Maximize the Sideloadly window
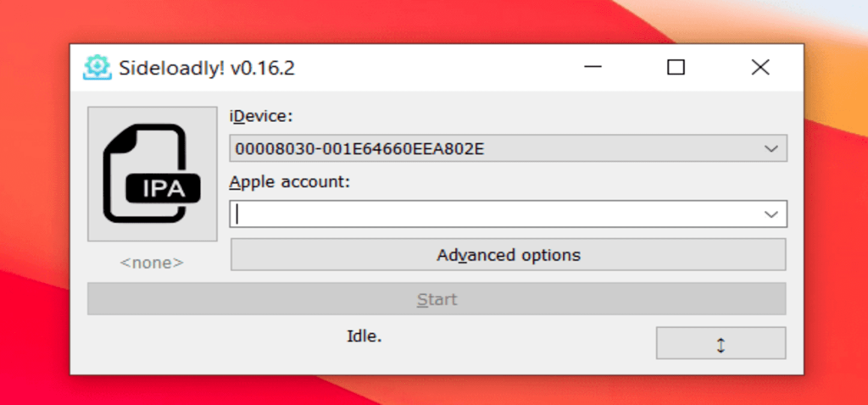The height and width of the screenshot is (405, 868). 676,68
